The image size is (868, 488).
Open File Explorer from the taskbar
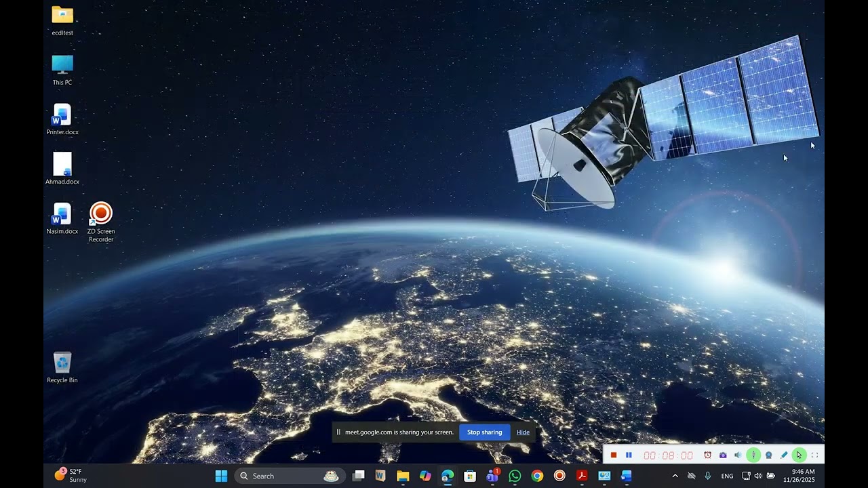(x=403, y=476)
